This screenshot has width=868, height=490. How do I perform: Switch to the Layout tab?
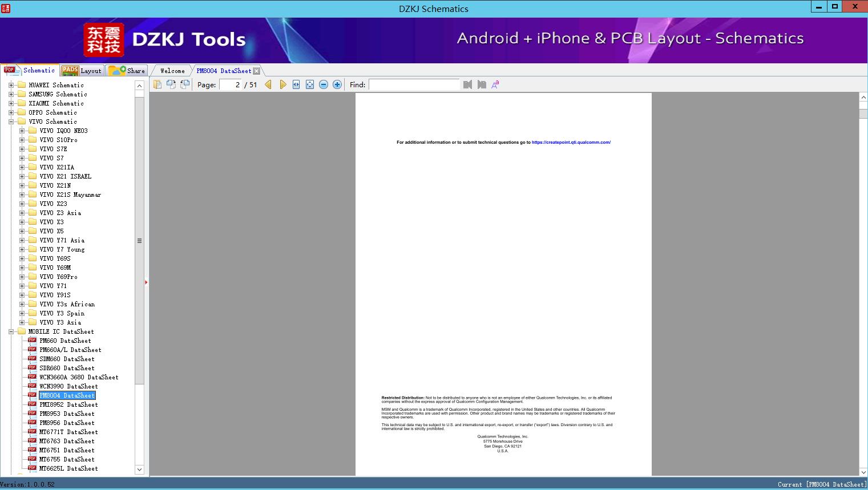pyautogui.click(x=82, y=71)
